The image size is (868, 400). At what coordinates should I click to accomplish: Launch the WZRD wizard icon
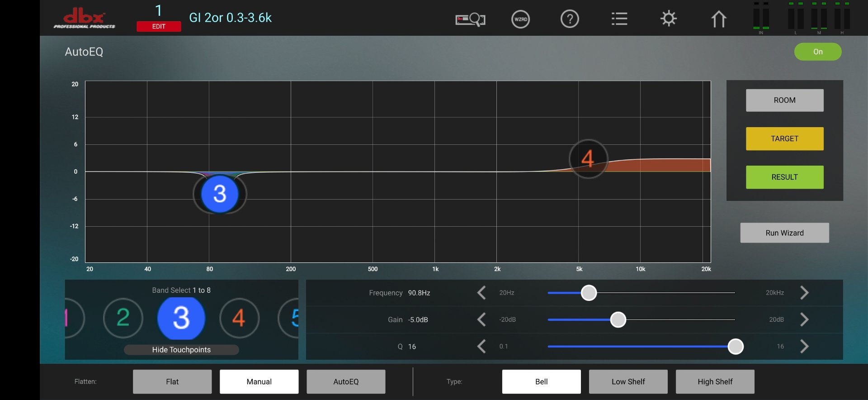click(520, 19)
